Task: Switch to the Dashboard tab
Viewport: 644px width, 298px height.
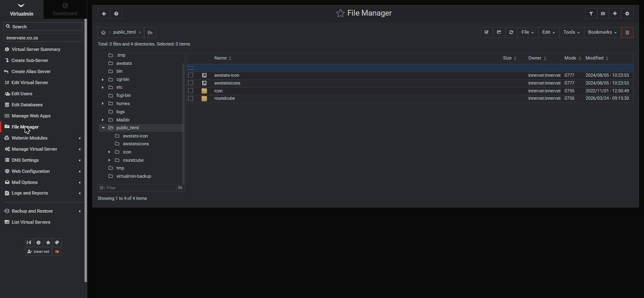Action: 65,9
